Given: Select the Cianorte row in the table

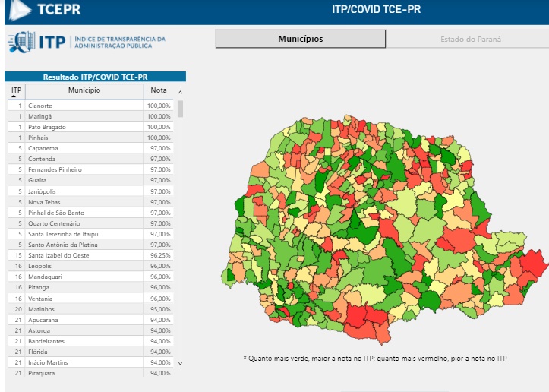Looking at the screenshot, I should 90,106.
